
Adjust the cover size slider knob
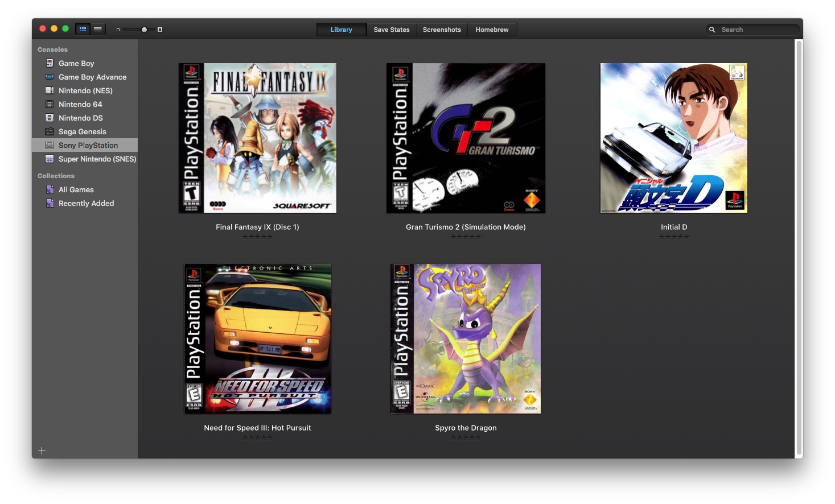[144, 30]
